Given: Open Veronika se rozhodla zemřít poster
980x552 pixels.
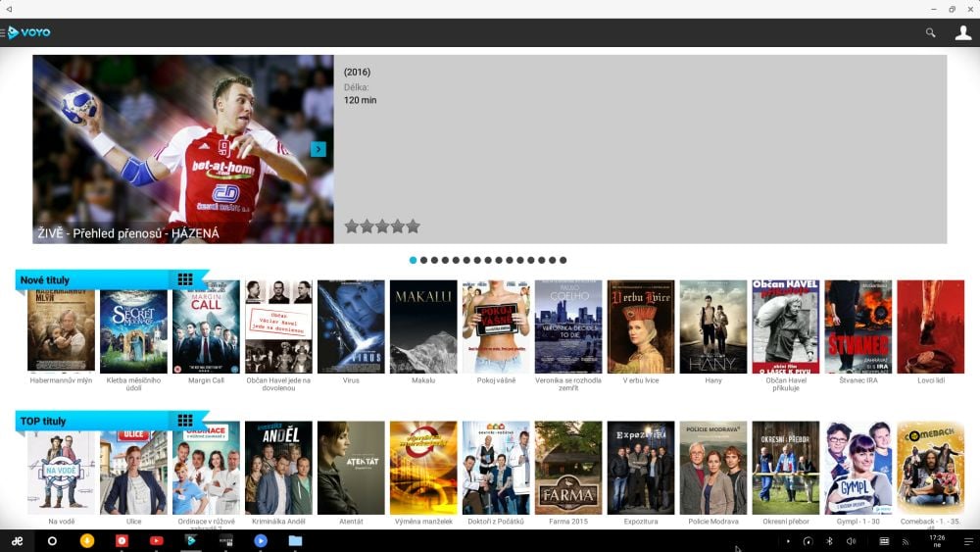Looking at the screenshot, I should [568, 326].
